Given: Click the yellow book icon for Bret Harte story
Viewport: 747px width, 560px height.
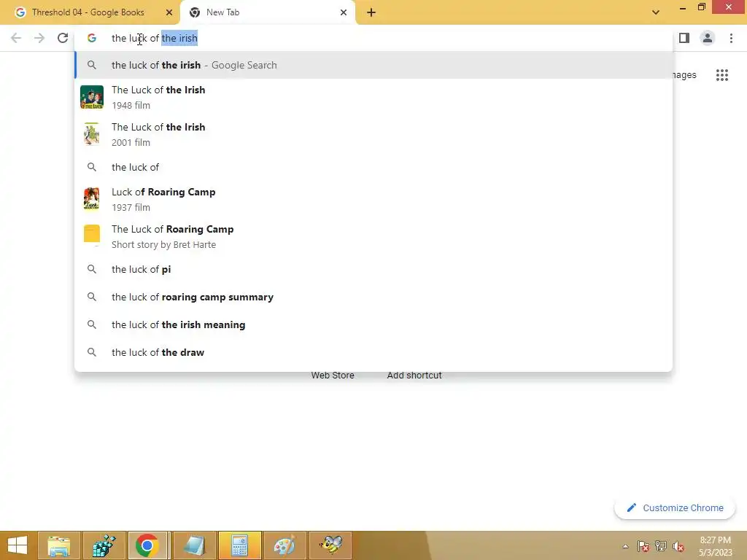Looking at the screenshot, I should (x=92, y=234).
